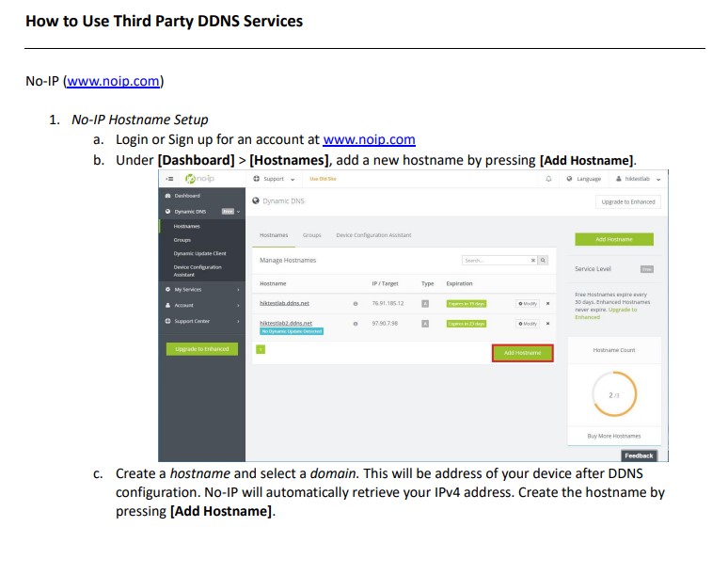Click the type A badge for hiktestlab.ddns.net
The height and width of the screenshot is (575, 728).
[x=425, y=304]
